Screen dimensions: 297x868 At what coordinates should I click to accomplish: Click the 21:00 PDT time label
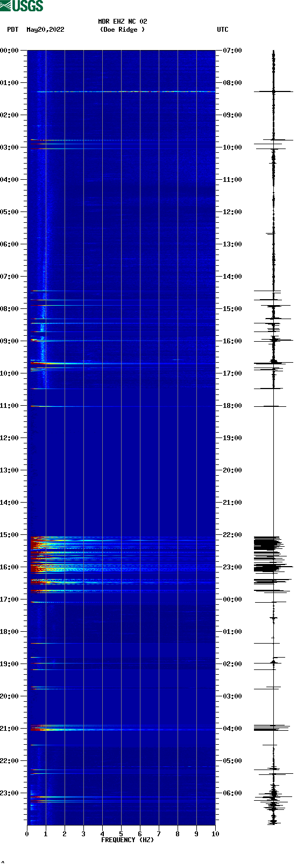click(10, 729)
